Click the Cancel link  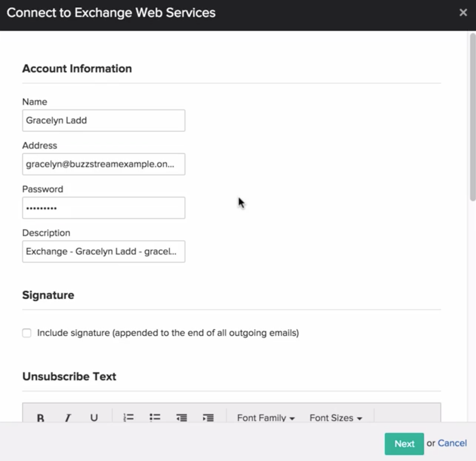pyautogui.click(x=452, y=443)
